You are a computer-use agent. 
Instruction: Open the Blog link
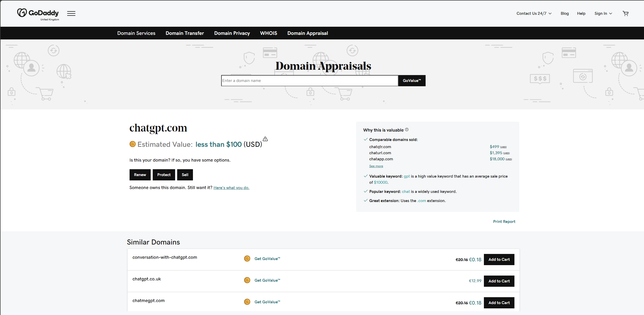(x=565, y=13)
